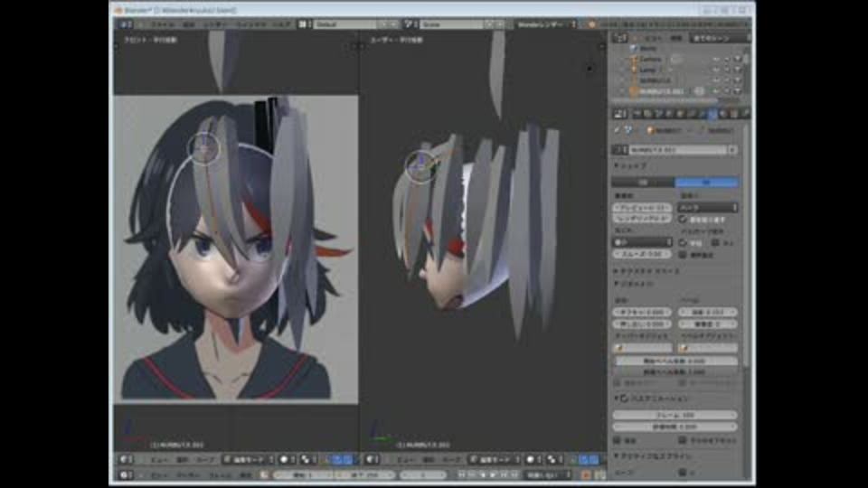Open the 選択 menu in right 3D viewport
This screenshot has width=868, height=488.
pyautogui.click(x=429, y=460)
